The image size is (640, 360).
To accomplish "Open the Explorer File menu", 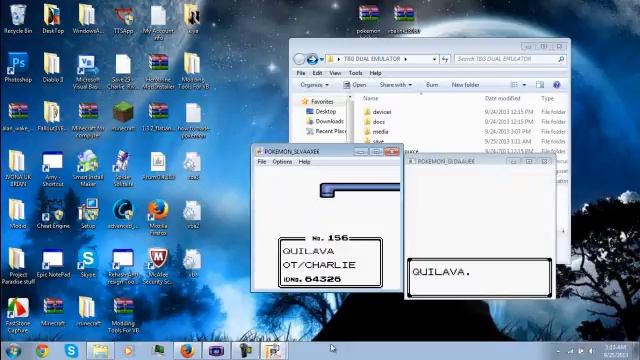I will 301,73.
